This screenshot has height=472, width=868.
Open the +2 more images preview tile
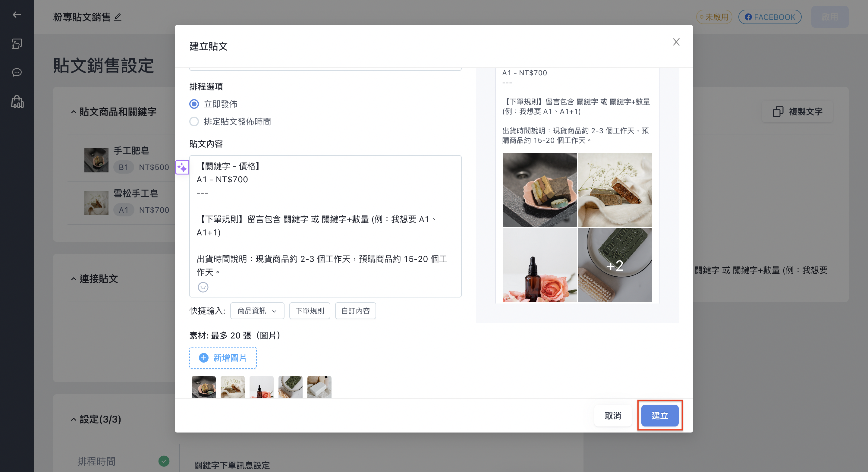point(615,265)
